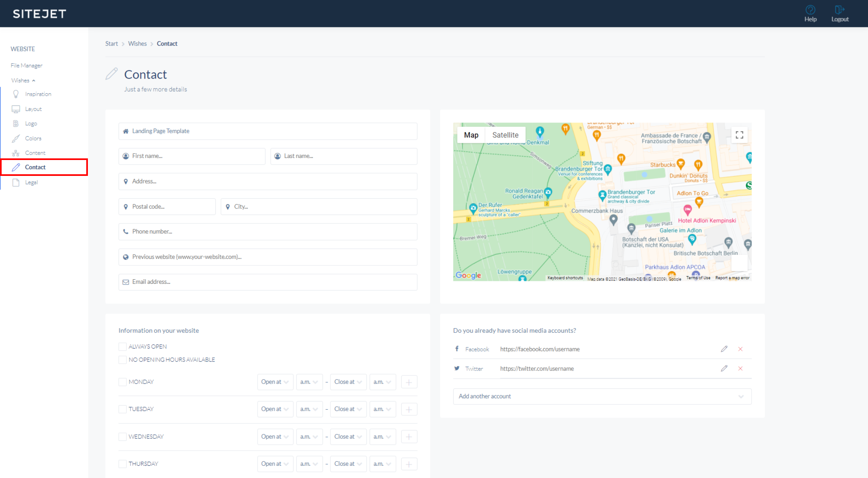This screenshot has height=478, width=868.
Task: Remove the Twitter account with red X
Action: pos(740,368)
